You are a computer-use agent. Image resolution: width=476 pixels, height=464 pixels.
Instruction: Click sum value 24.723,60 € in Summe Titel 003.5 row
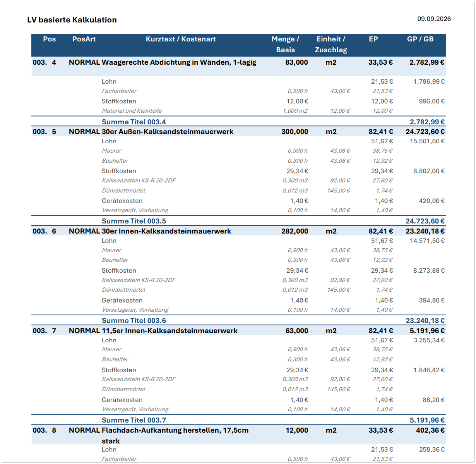[425, 221]
